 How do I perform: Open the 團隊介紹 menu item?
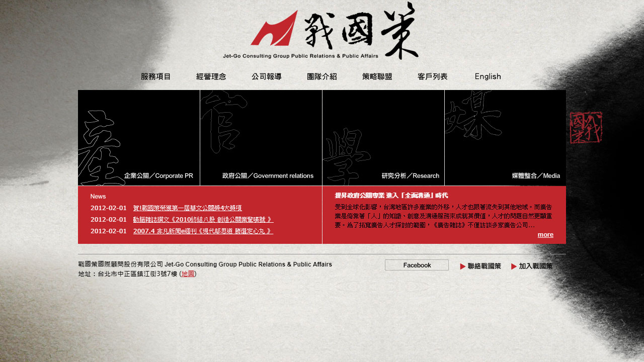click(x=322, y=77)
